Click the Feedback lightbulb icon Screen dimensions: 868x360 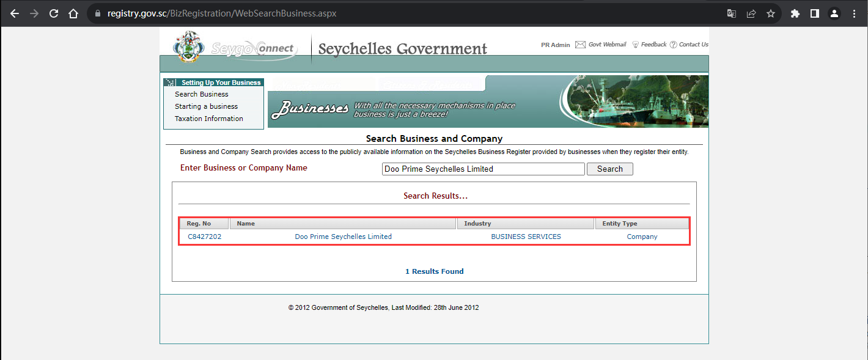pyautogui.click(x=635, y=45)
